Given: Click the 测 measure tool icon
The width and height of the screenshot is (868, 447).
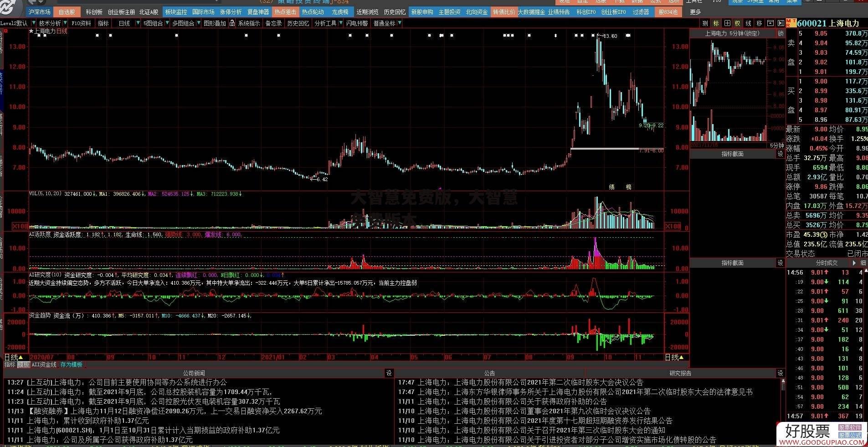Looking at the screenshot, I should [705, 23].
